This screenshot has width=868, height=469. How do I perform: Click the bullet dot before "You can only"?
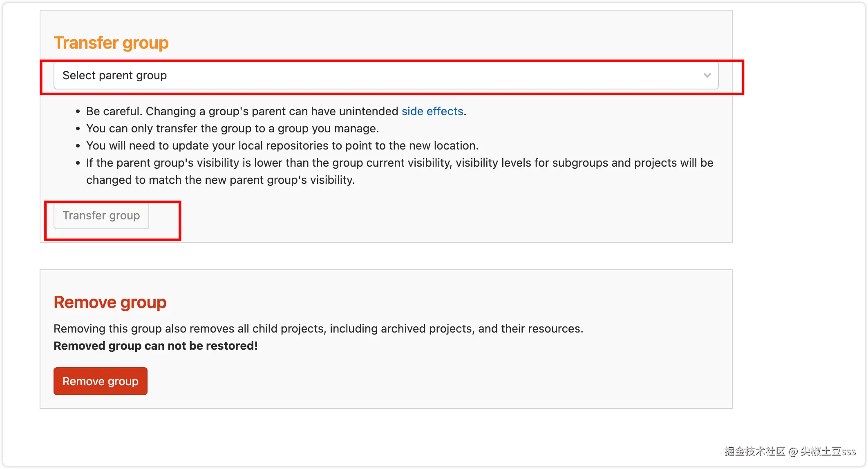(78, 129)
